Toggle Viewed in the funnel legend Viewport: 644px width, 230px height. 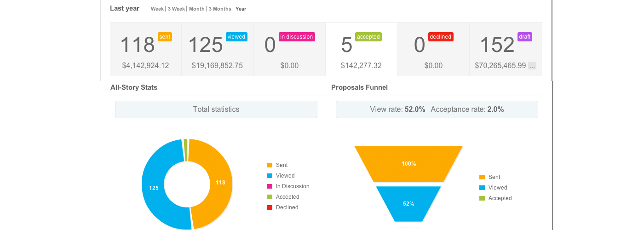(493, 188)
